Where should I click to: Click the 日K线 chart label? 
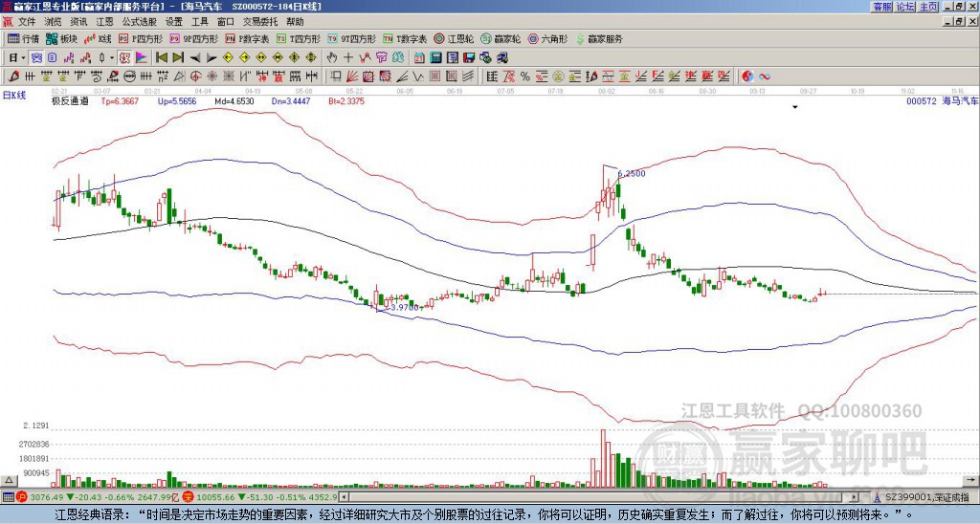[x=13, y=96]
